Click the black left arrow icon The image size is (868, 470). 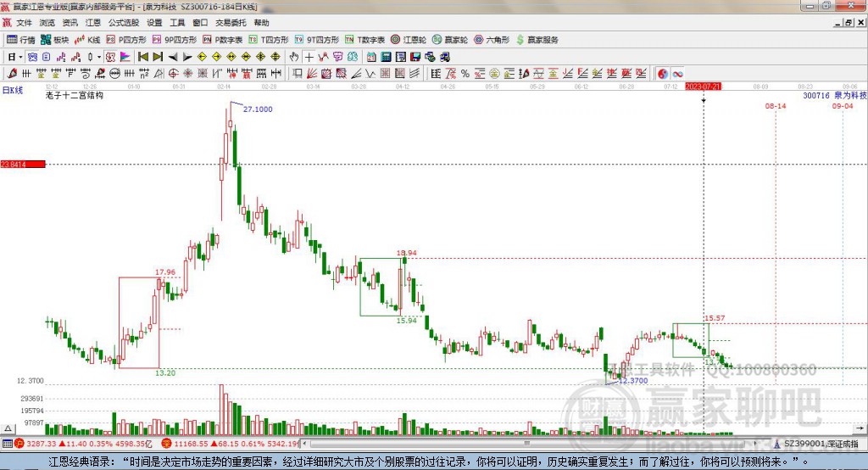173,57
